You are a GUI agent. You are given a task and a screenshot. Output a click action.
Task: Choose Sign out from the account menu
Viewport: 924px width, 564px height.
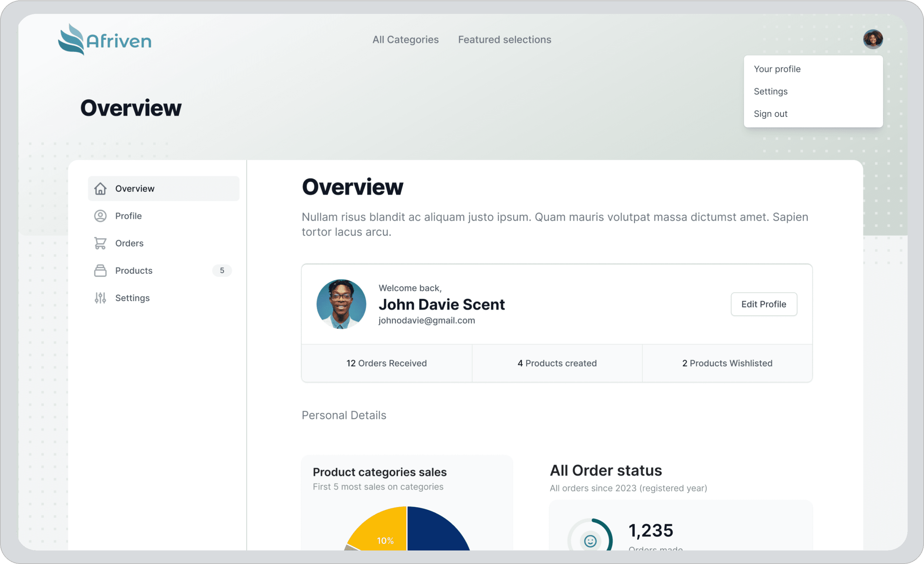pyautogui.click(x=770, y=114)
